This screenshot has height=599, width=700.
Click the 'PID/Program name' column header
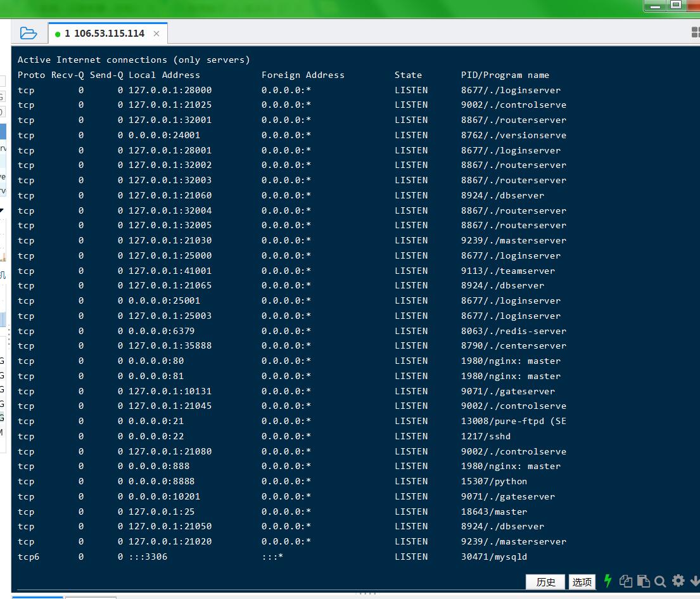505,75
